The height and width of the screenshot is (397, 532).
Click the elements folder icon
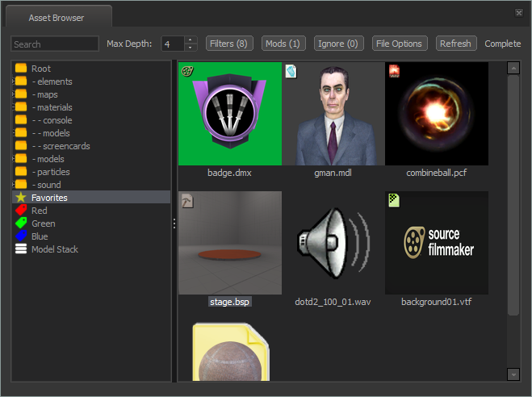point(21,81)
